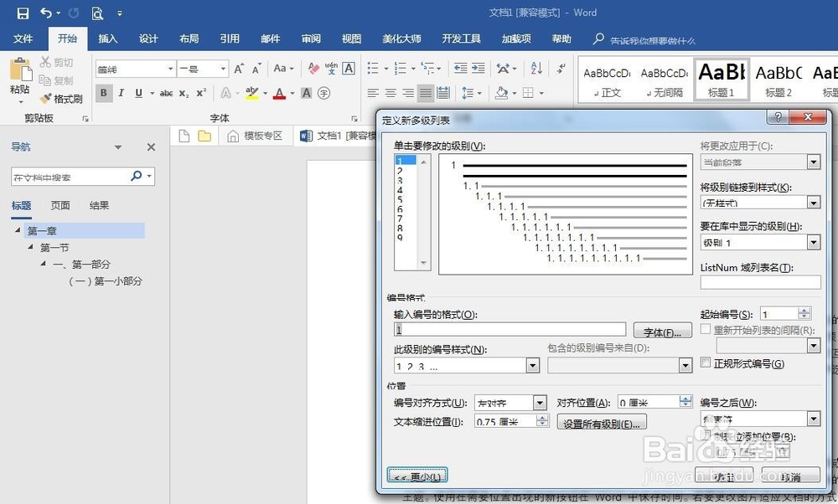Click the 字体 button in the dialog
Screen dimensions: 838x504
(663, 332)
